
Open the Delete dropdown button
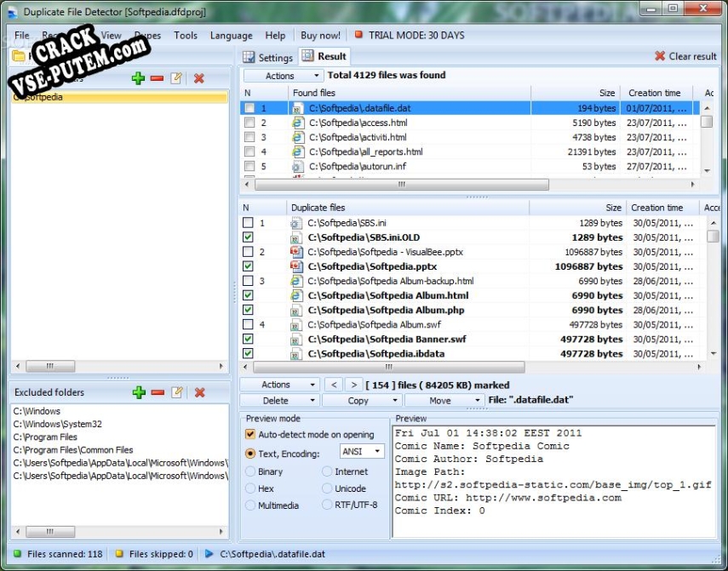click(x=279, y=400)
